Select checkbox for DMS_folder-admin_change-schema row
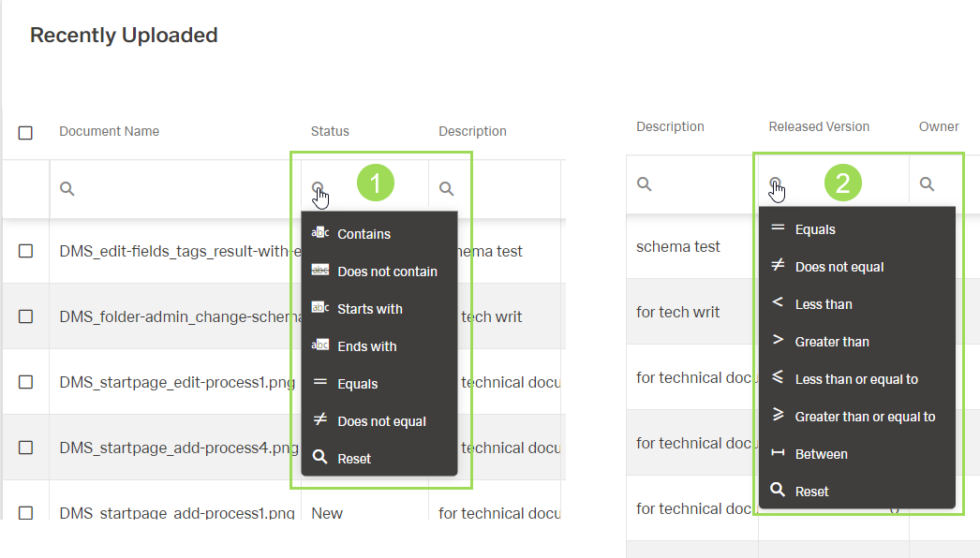 (x=25, y=316)
